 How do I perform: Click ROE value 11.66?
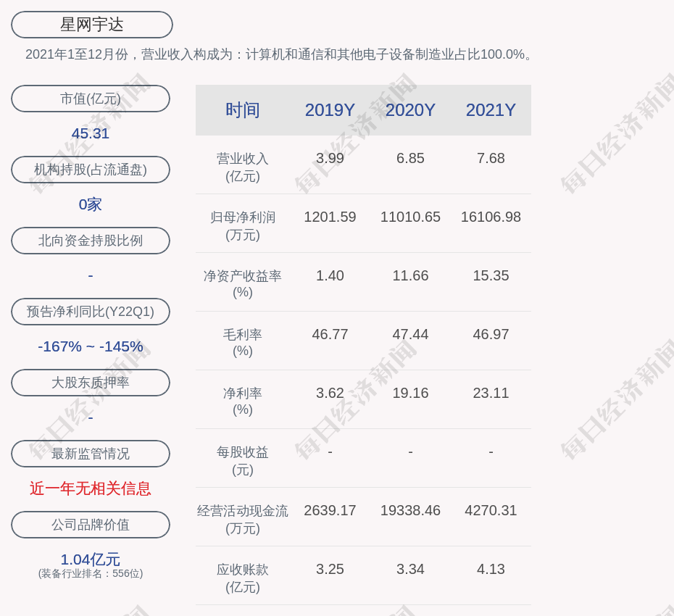pos(410,275)
